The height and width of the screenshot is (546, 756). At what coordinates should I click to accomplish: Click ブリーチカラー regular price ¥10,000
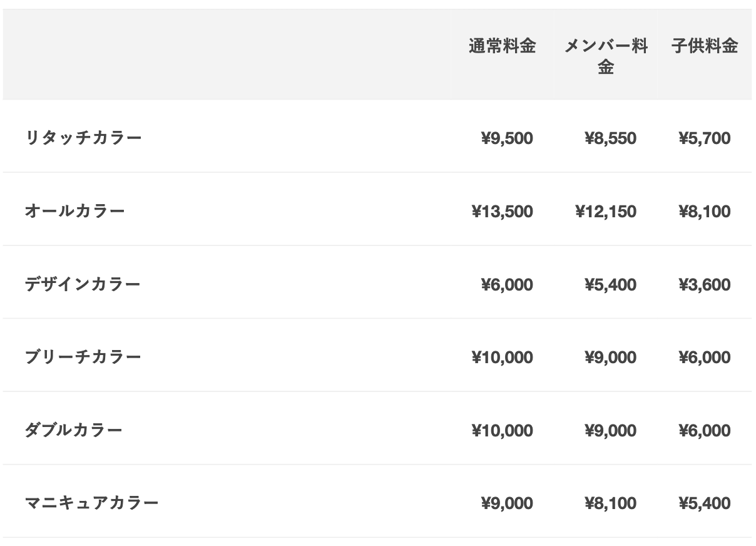coord(503,358)
